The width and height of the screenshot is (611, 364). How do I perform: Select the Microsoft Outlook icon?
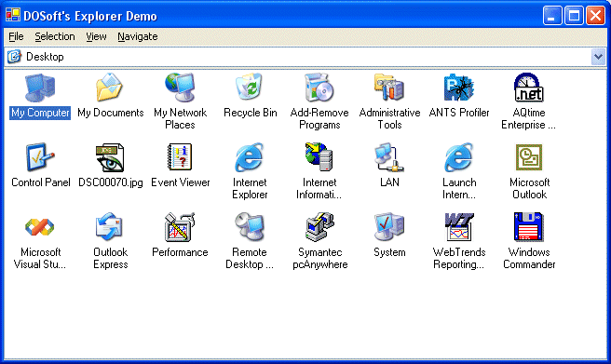click(529, 157)
